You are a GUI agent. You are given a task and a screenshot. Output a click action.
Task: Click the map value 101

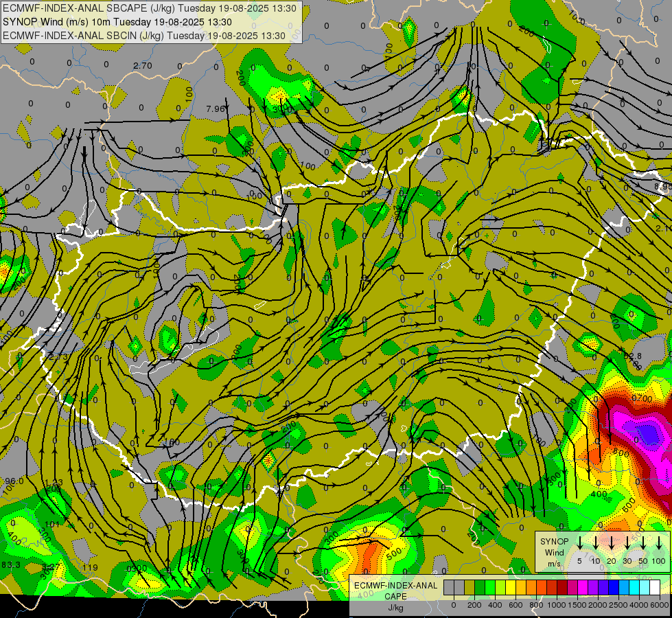click(x=52, y=524)
